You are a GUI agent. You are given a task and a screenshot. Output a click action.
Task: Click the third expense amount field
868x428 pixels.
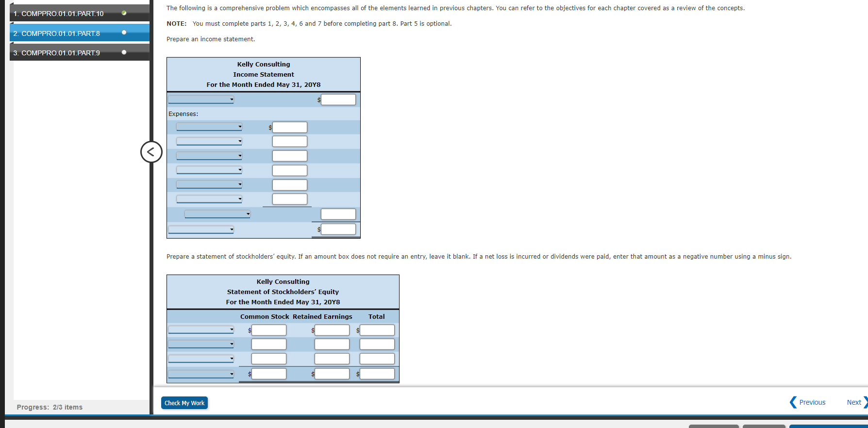tap(290, 156)
